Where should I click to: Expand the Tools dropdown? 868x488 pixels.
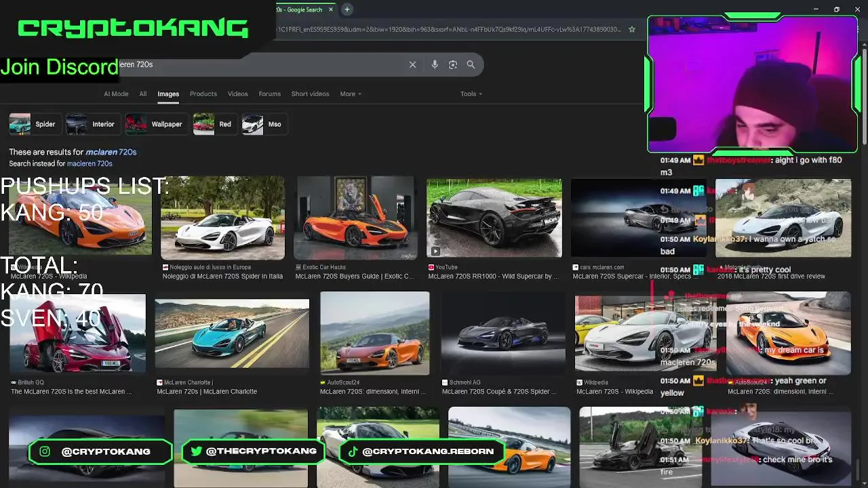[x=471, y=94]
